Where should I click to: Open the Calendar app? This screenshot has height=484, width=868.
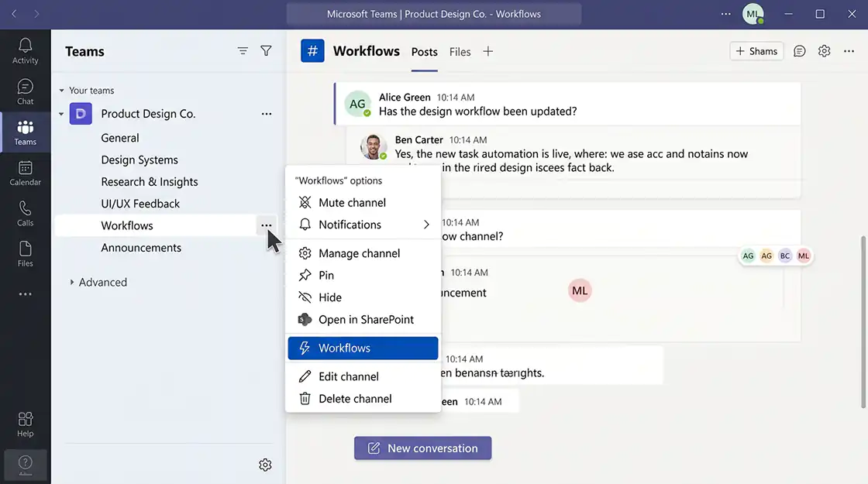tap(25, 173)
